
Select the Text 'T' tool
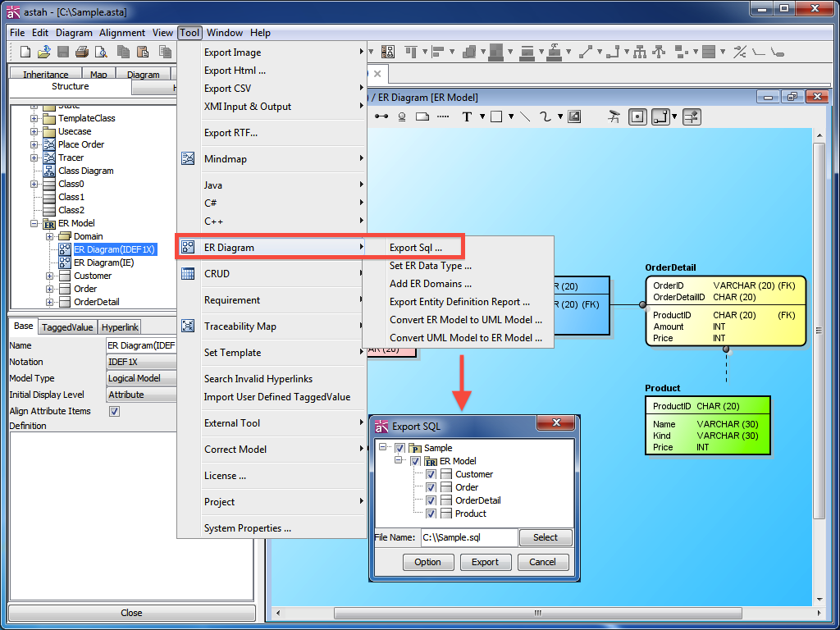point(467,116)
